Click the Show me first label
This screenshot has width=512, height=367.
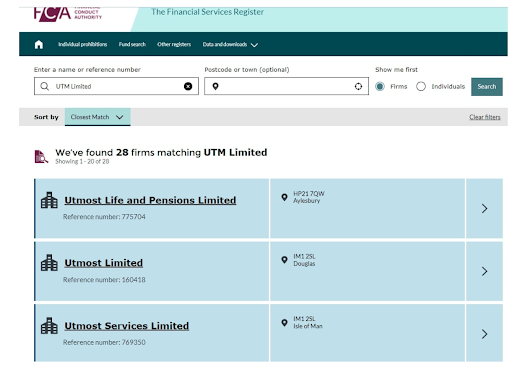[x=396, y=70]
